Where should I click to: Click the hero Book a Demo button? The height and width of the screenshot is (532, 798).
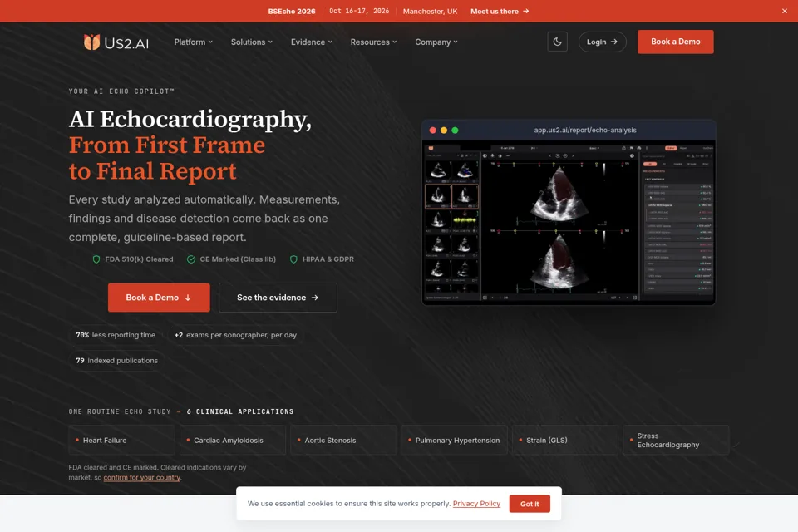(159, 298)
